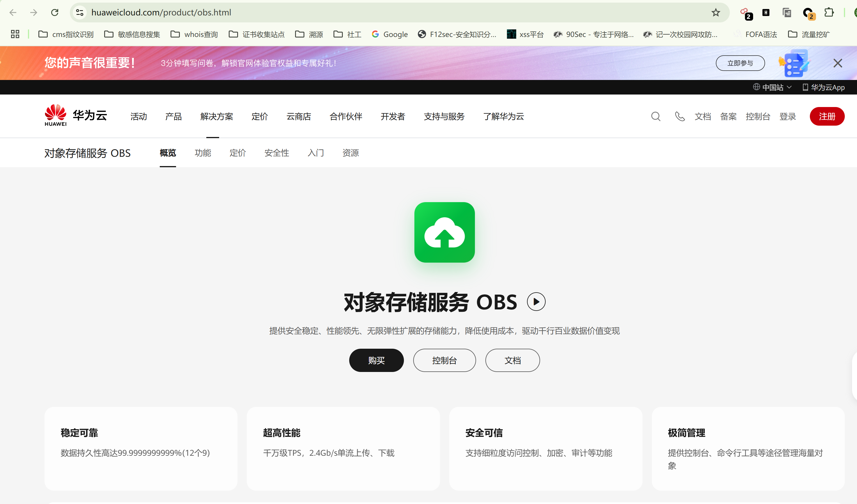Open the browser extensions puzzle icon
Image resolution: width=857 pixels, height=504 pixels.
pyautogui.click(x=829, y=13)
